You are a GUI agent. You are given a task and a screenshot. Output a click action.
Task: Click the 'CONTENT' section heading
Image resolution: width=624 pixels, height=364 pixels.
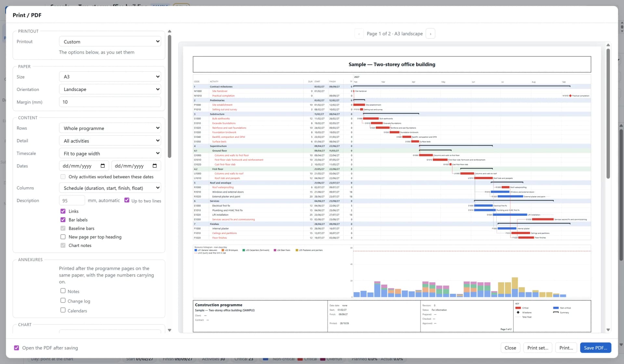(28, 118)
